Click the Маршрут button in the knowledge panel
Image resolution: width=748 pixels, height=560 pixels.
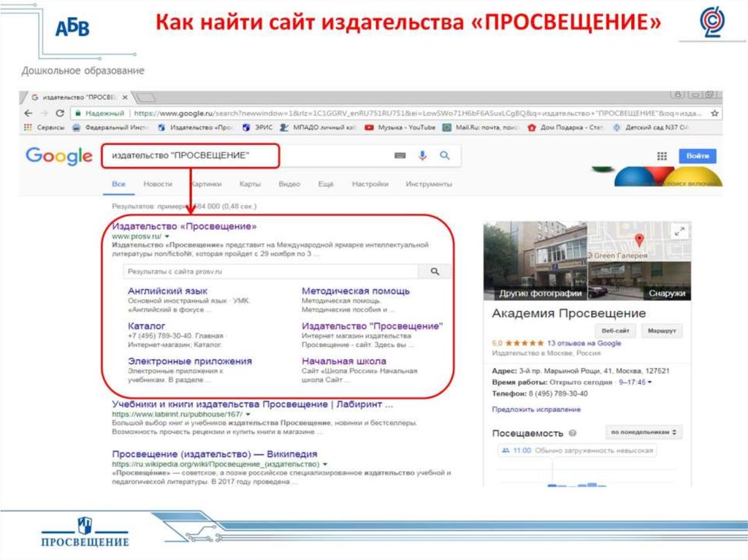coord(660,331)
